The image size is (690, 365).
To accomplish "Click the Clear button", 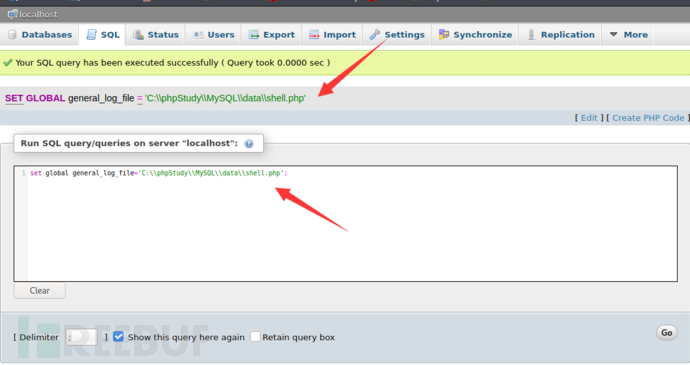I will tap(40, 291).
